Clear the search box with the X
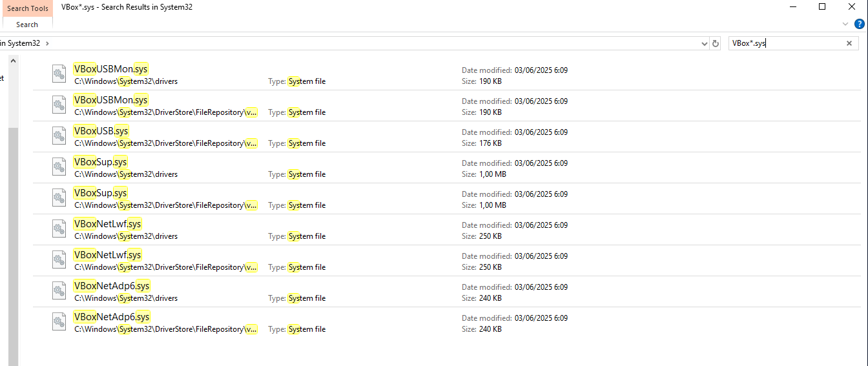 pos(849,43)
